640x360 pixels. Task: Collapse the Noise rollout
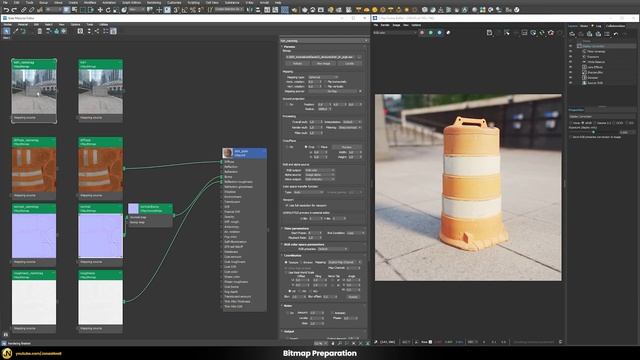click(287, 306)
